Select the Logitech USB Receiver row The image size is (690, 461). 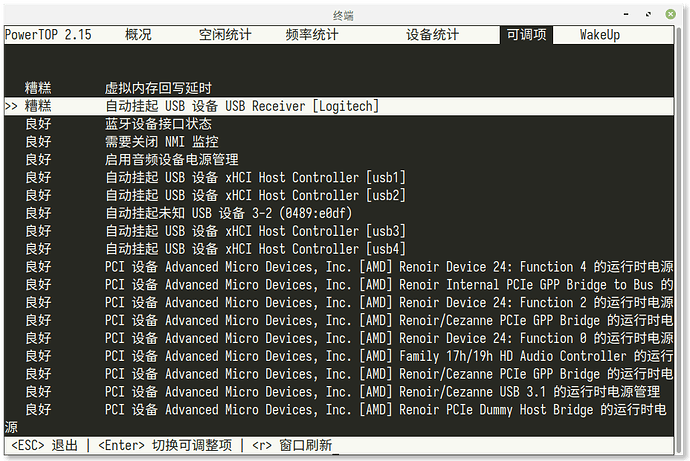[x=242, y=106]
